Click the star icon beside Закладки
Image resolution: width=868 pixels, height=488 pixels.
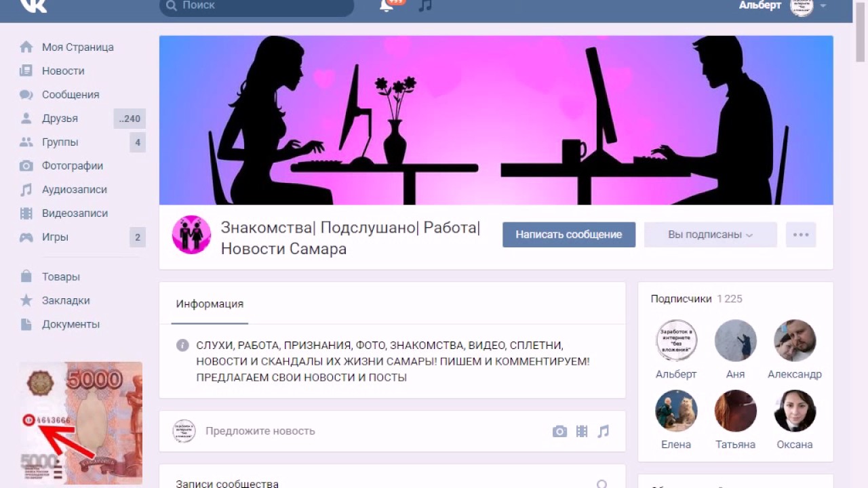(26, 300)
